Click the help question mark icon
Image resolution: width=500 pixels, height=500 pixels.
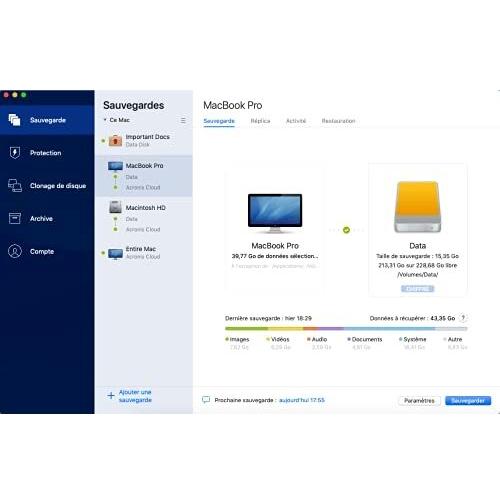pyautogui.click(x=463, y=318)
